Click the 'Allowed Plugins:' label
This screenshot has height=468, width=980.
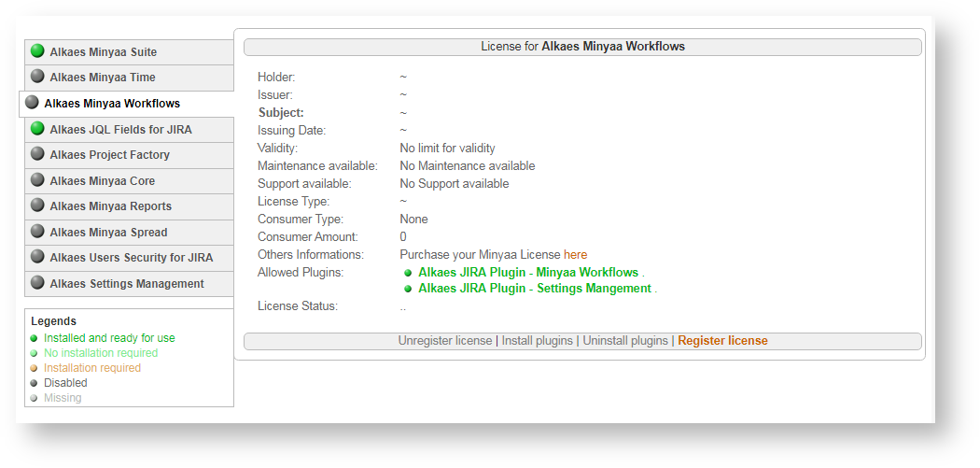(301, 272)
